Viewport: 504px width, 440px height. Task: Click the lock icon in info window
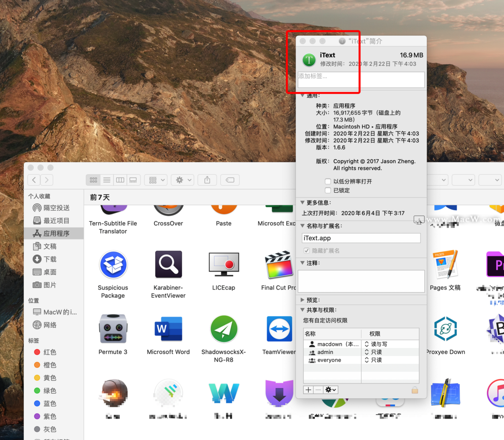pos(415,390)
